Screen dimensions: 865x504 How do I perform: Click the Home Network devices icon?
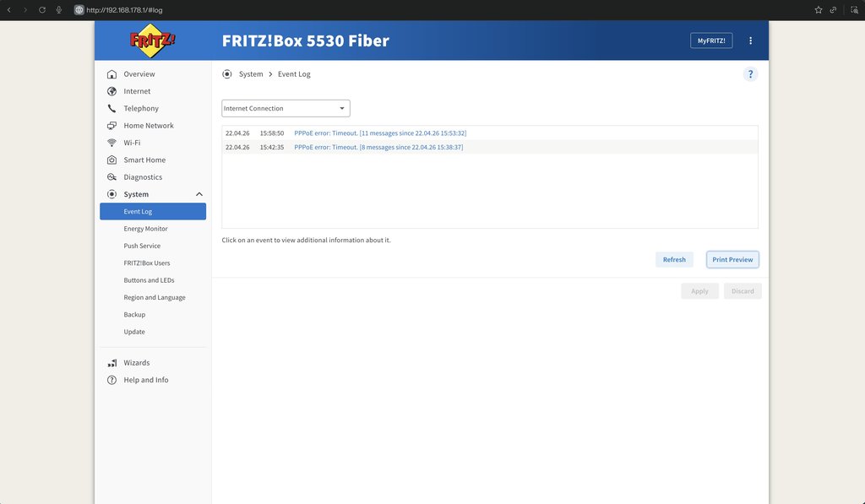point(112,126)
